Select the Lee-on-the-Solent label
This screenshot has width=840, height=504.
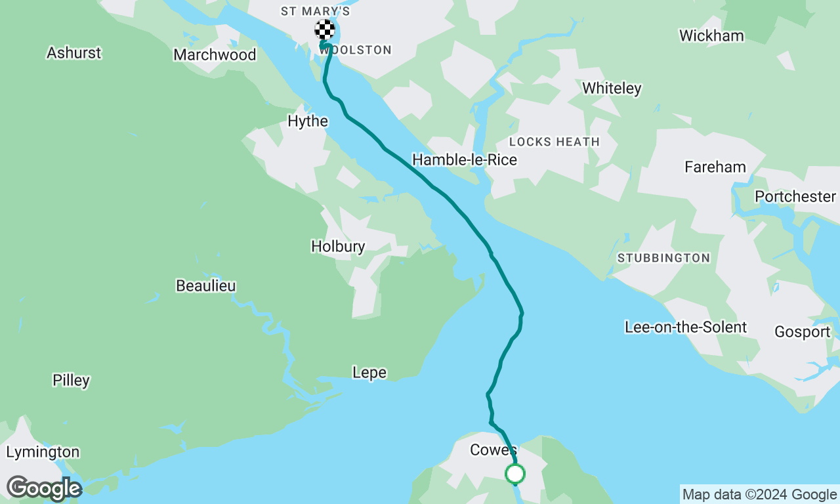tap(686, 327)
